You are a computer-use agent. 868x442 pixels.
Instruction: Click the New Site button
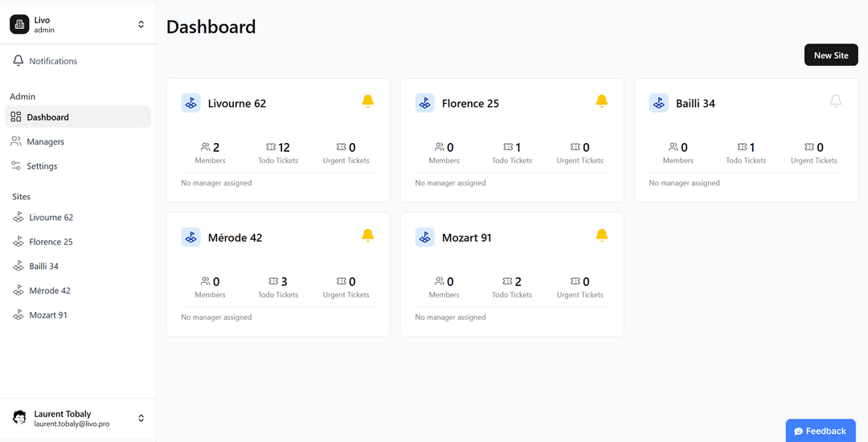[830, 55]
